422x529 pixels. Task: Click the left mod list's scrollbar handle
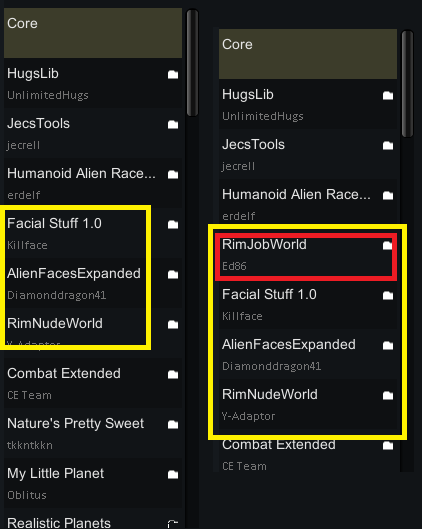point(193,63)
